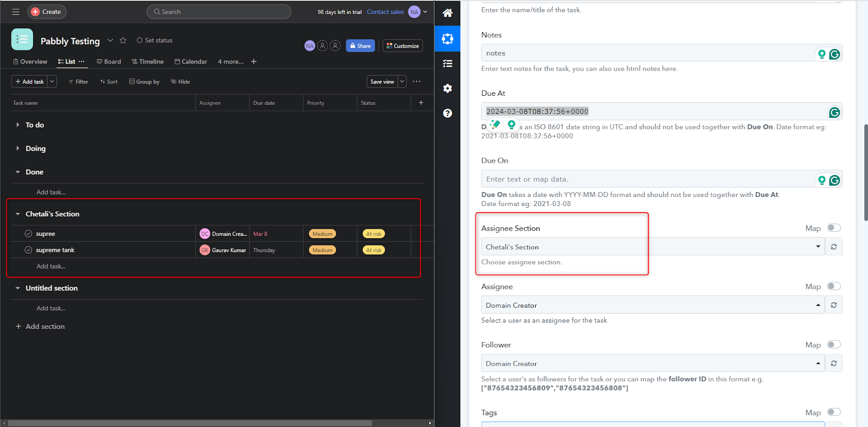This screenshot has height=427, width=868.
Task: Click the Add task button
Action: click(30, 82)
